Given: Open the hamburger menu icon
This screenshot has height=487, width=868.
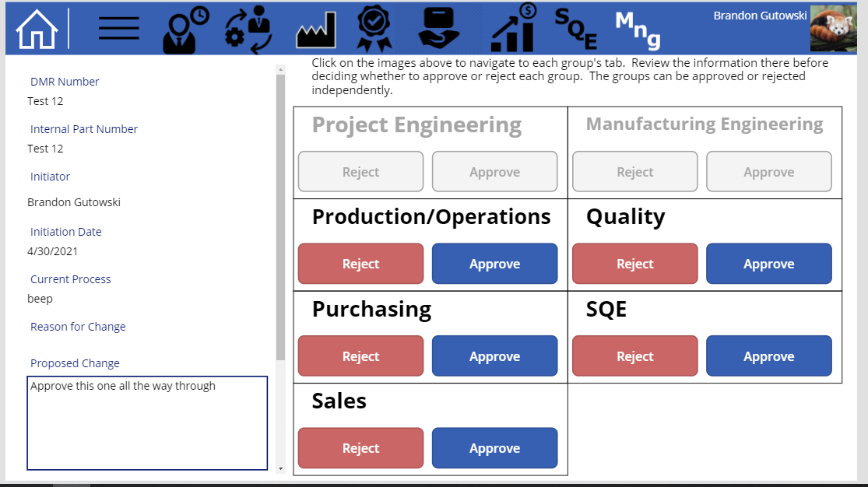Looking at the screenshot, I should point(118,27).
